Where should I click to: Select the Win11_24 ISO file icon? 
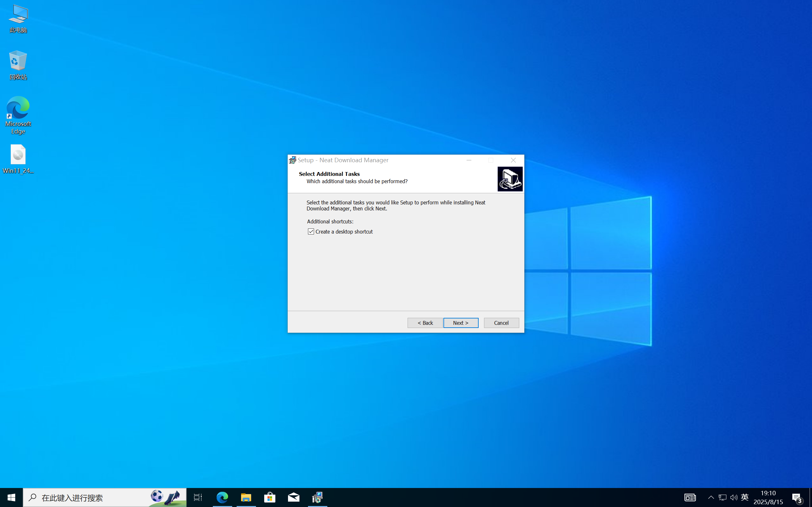pyautogui.click(x=18, y=159)
